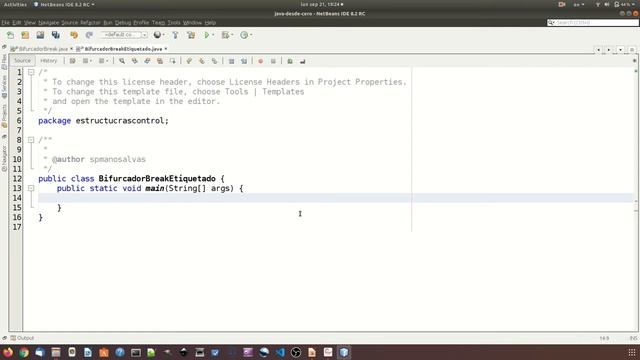Screen dimensions: 640x360
Task: Launch Google Chrome from the dock
Action: 24,352
